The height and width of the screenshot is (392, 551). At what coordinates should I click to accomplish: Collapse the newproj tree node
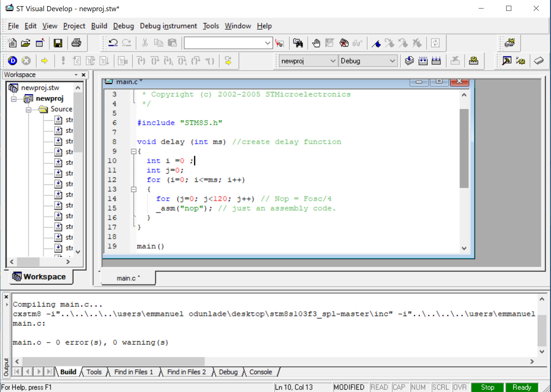point(14,99)
